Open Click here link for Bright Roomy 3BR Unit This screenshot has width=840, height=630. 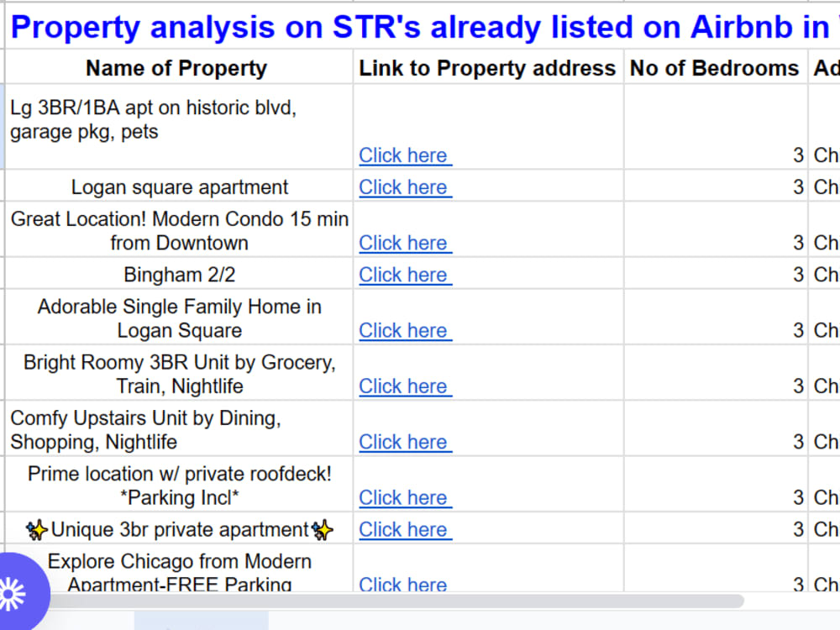405,386
